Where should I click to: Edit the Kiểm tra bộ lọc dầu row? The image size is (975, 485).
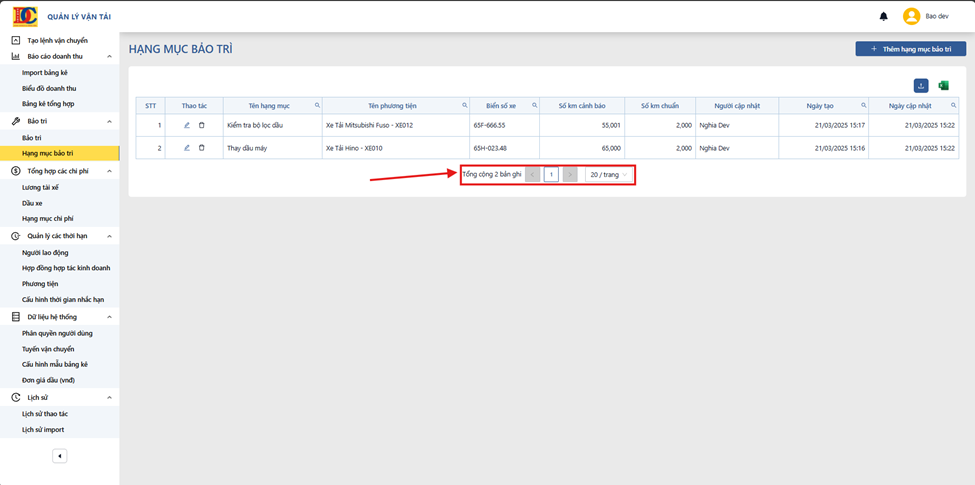(x=187, y=125)
